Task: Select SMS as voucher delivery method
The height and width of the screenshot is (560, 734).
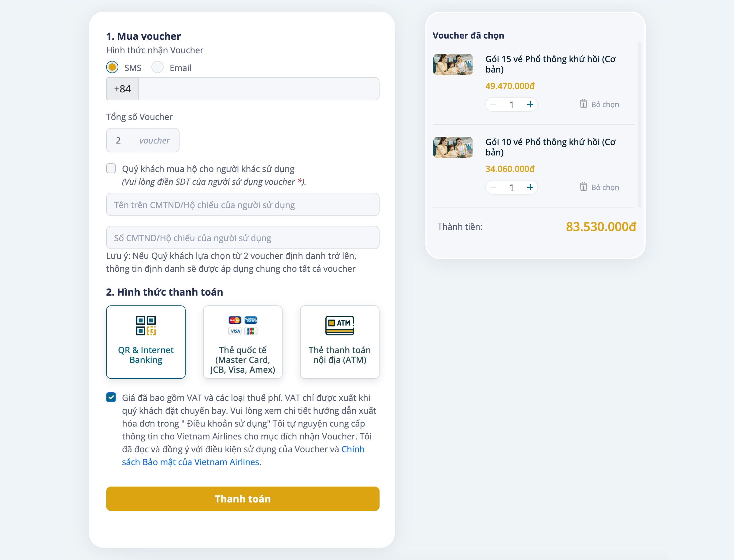Action: 112,67
